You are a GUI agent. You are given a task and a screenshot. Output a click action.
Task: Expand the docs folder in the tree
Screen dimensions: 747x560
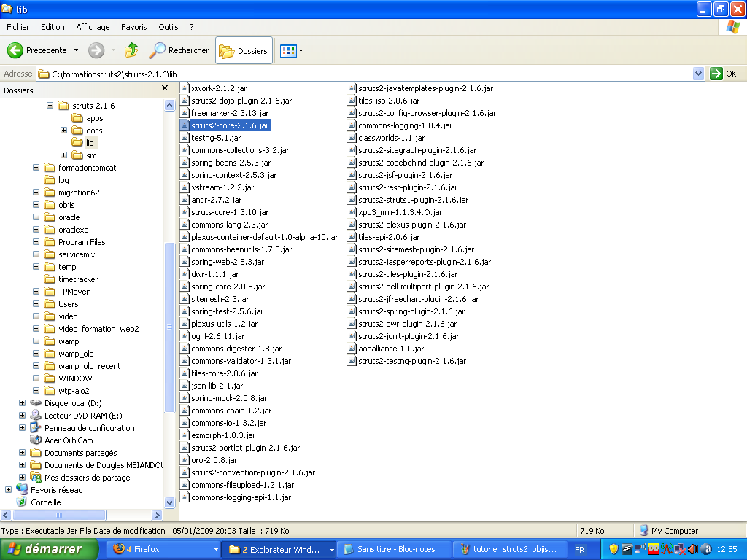[64, 131]
